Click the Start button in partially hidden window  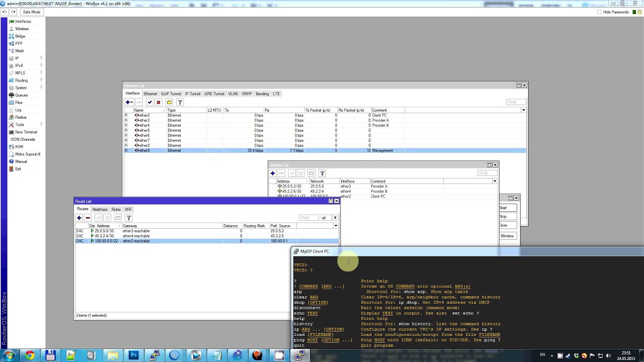[x=509, y=208]
